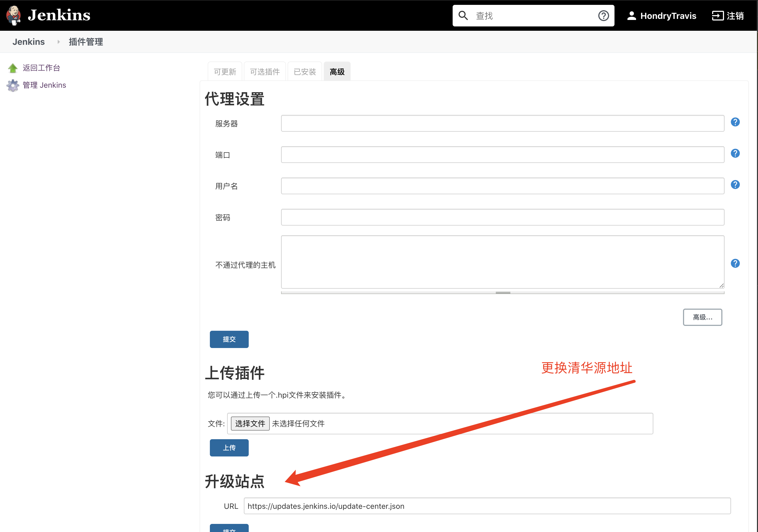Switch to the 可更新 tab

point(225,71)
